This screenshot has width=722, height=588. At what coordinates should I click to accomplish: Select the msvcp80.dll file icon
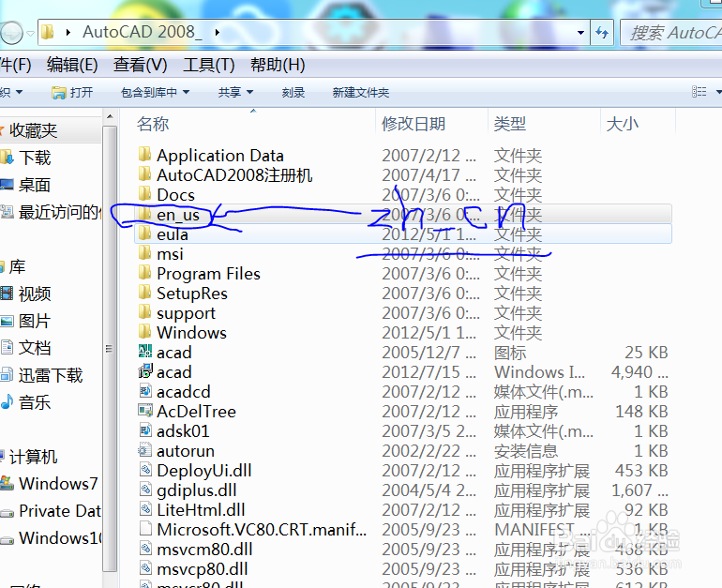tap(145, 568)
